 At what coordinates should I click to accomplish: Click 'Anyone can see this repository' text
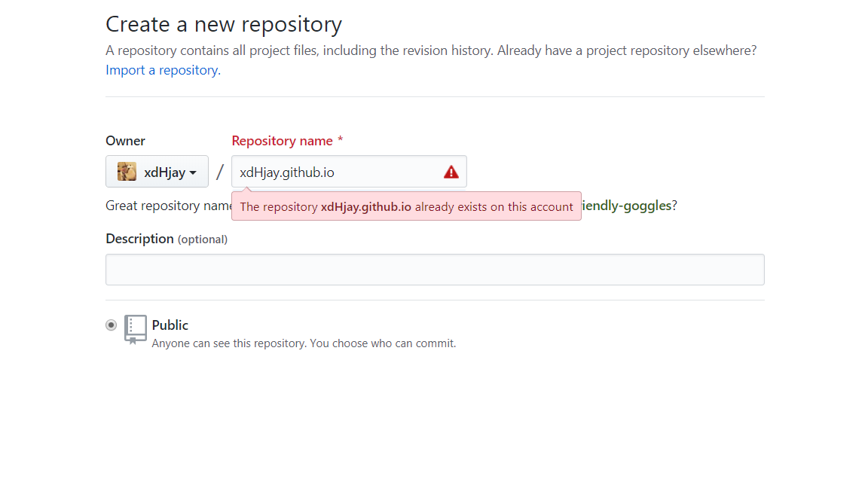pyautogui.click(x=304, y=343)
